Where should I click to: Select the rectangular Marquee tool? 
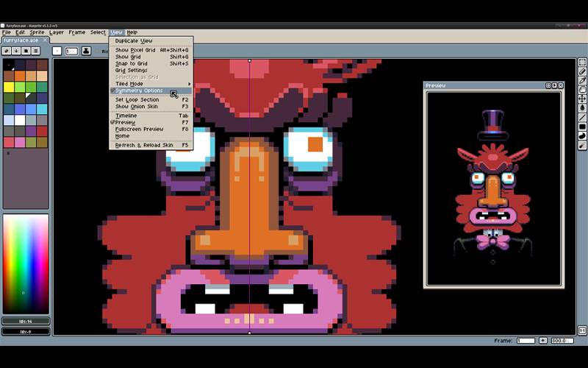(582, 63)
